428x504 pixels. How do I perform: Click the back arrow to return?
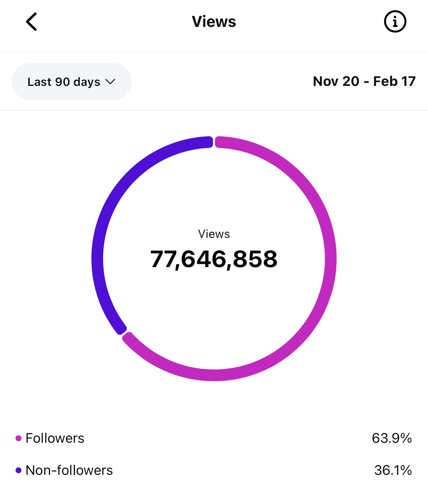pos(31,21)
